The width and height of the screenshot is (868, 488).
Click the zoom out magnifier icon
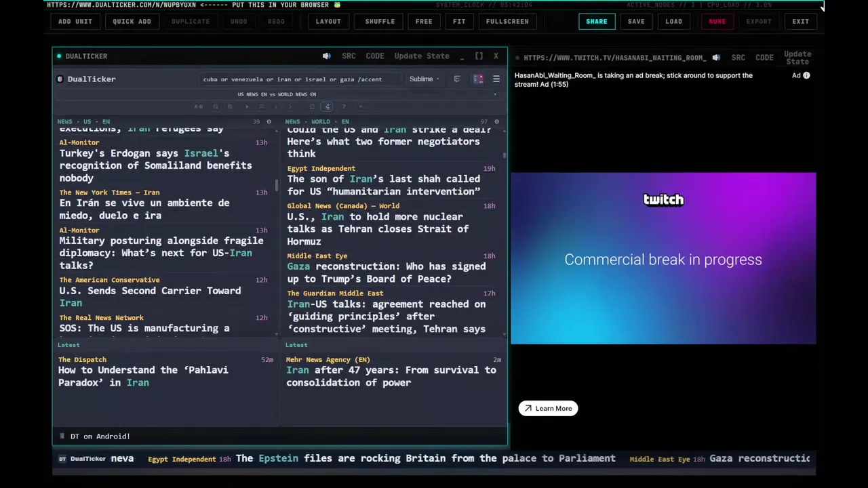pyautogui.click(x=216, y=106)
